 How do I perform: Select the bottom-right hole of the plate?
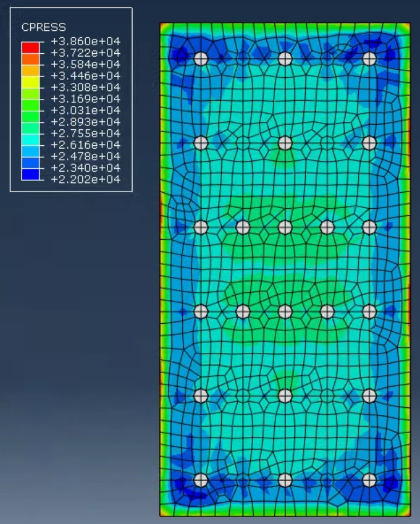pos(369,480)
